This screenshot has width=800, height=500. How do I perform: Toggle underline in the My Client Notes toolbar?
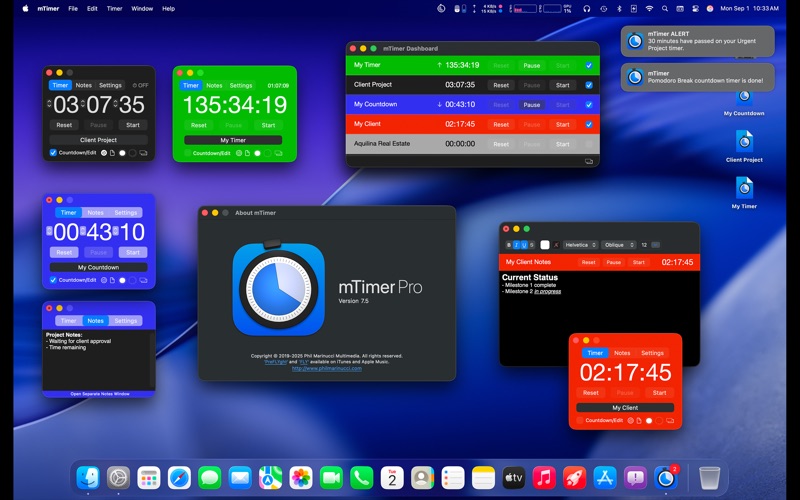point(524,245)
